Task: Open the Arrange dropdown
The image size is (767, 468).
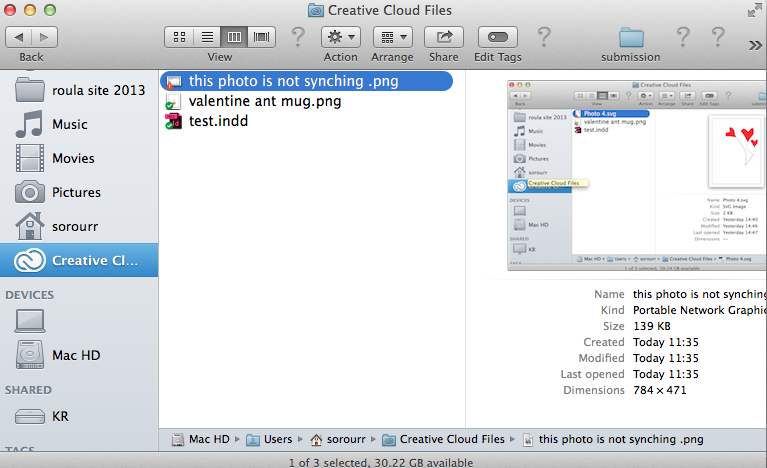Action: pyautogui.click(x=393, y=37)
